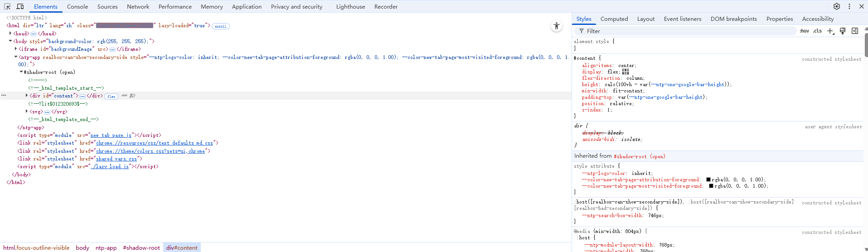Open the Application panel tab
Image resolution: width=868 pixels, height=252 pixels.
247,6
